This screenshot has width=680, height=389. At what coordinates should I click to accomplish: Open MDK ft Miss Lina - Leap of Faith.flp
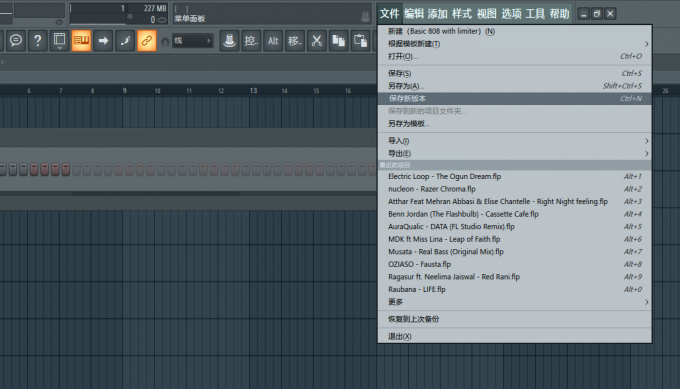(x=514, y=239)
